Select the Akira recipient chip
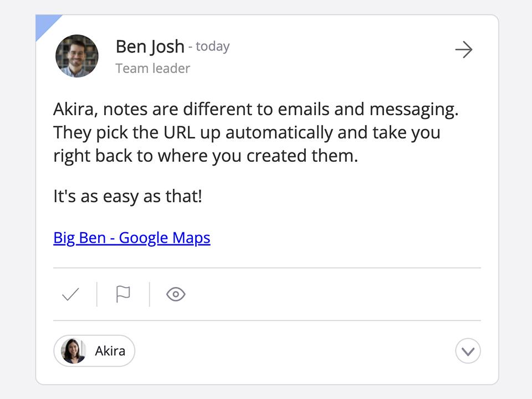 coord(94,351)
